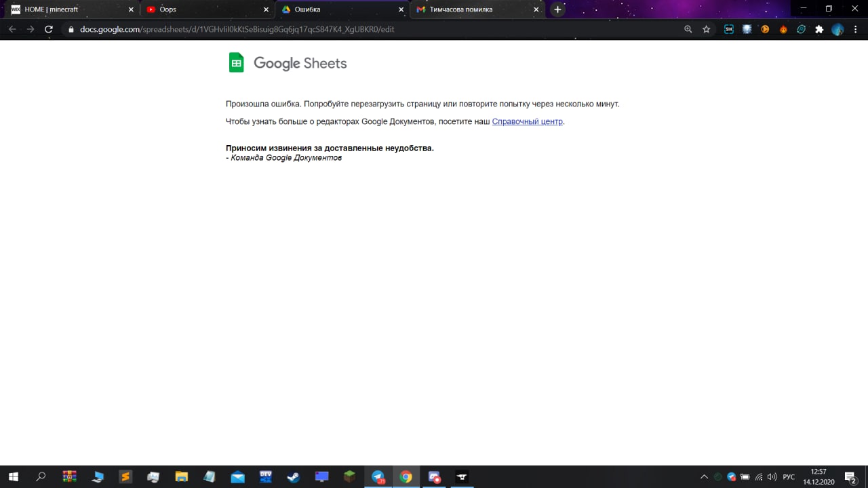Viewport: 868px width, 488px height.
Task: Open the Chrome profile avatar
Action: pyautogui.click(x=837, y=29)
